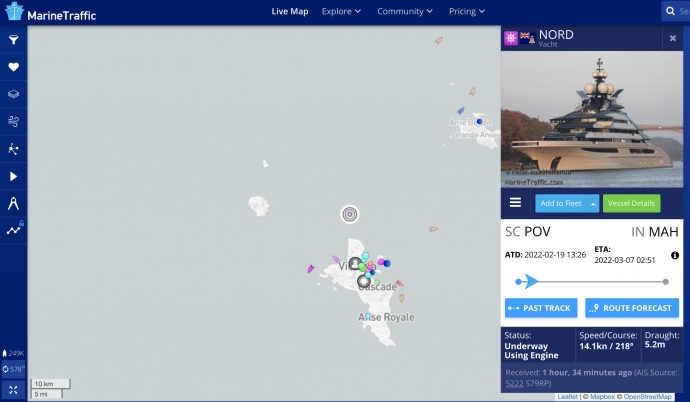Toggle fullscreen map view icon
The height and width of the screenshot is (402, 690).
14,389
